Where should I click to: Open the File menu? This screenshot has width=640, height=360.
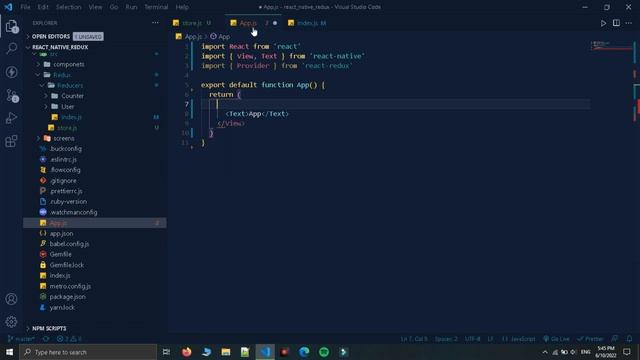(x=25, y=7)
